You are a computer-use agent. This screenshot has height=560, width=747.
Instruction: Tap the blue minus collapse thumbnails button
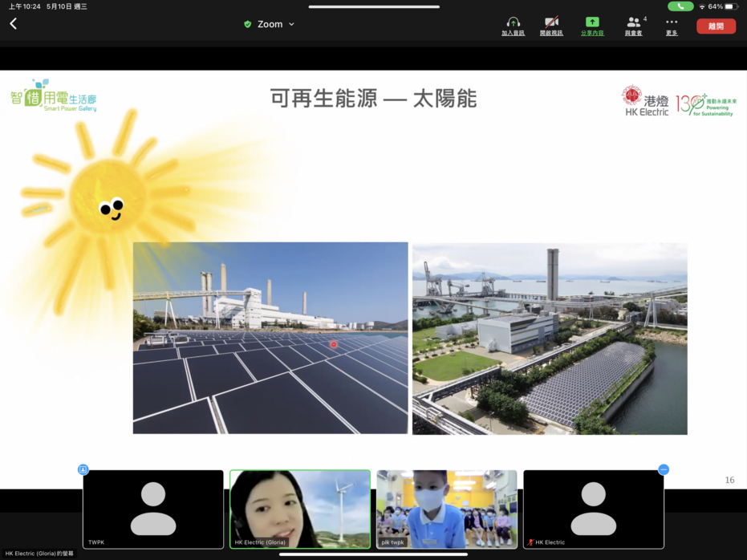coord(664,469)
